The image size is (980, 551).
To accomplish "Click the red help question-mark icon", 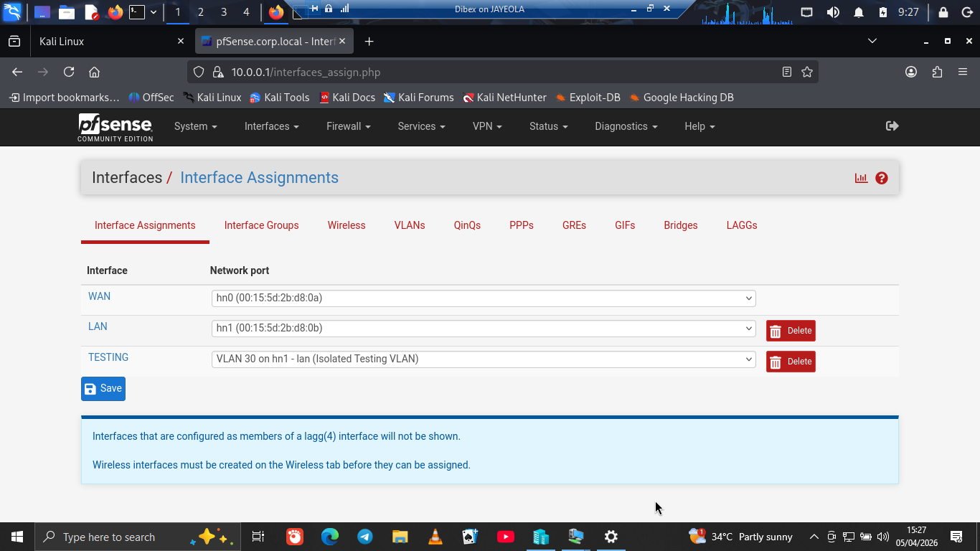I will tap(882, 177).
